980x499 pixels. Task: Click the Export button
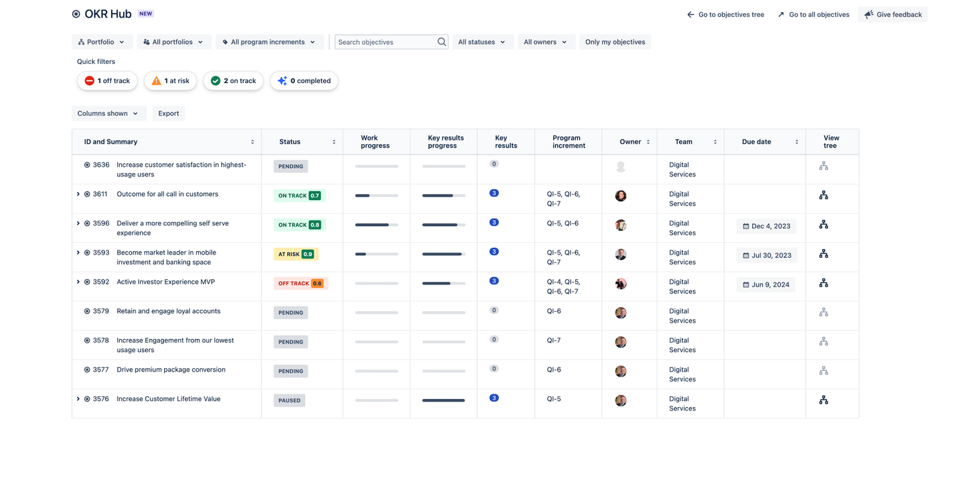tap(169, 114)
